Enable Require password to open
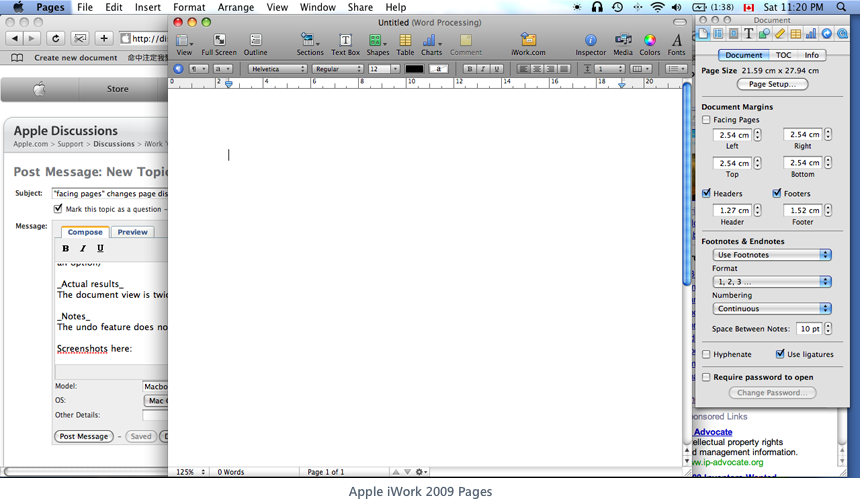 [706, 377]
